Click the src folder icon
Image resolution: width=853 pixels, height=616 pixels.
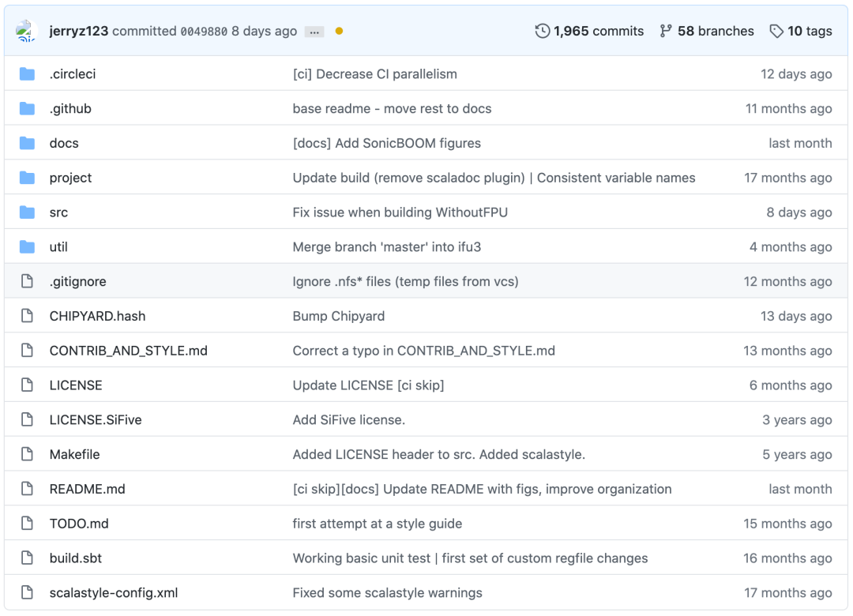pyautogui.click(x=27, y=212)
